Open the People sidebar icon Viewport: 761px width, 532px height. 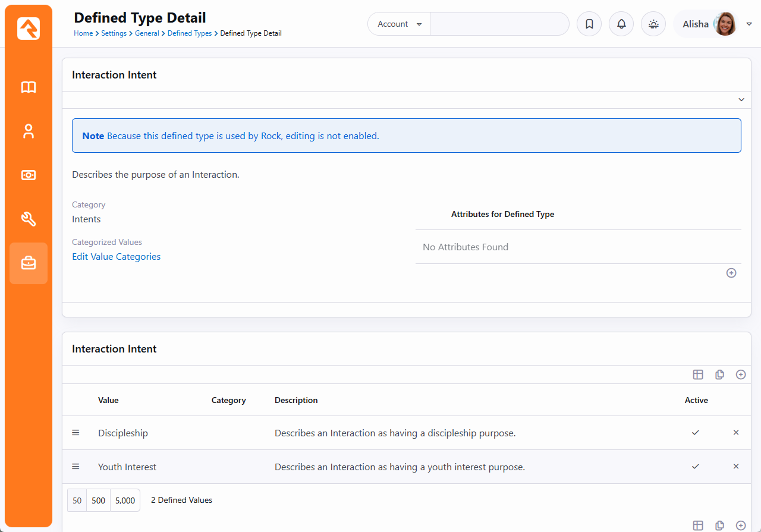[29, 131]
